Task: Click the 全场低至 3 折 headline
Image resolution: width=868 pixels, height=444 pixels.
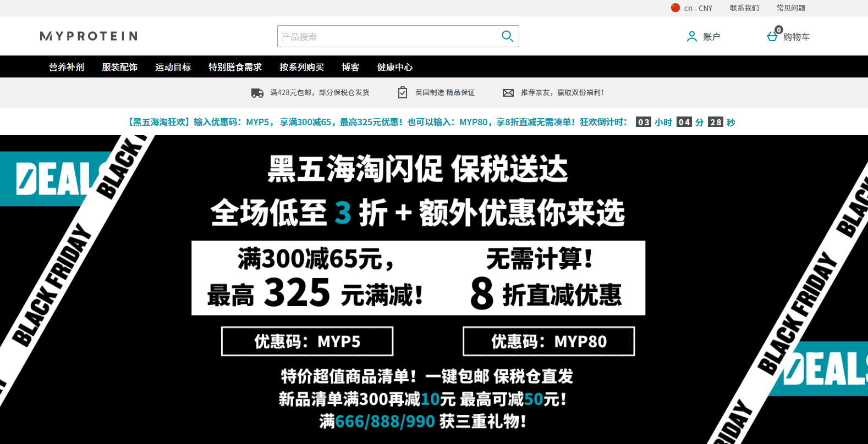Action: click(300, 213)
